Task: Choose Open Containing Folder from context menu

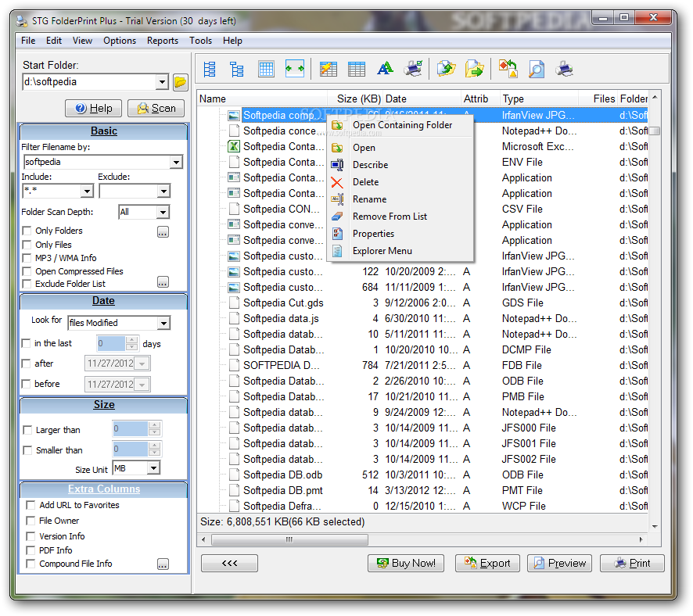Action: [402, 125]
